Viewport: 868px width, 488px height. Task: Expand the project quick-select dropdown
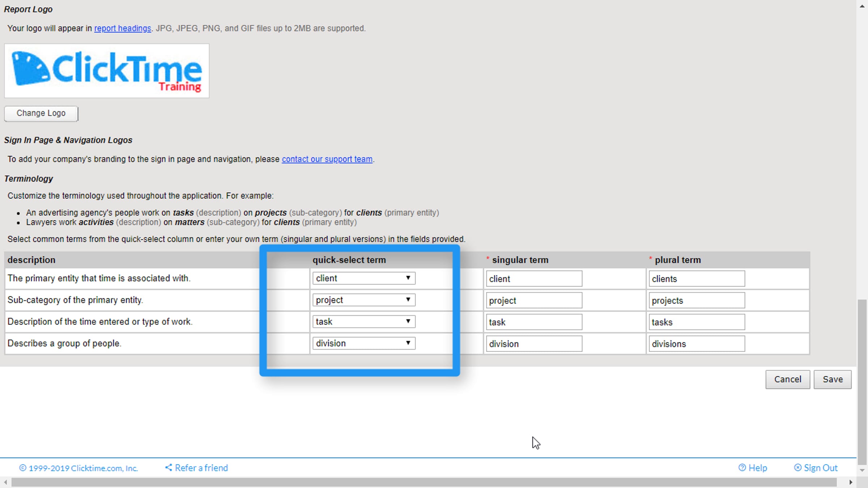pyautogui.click(x=363, y=300)
